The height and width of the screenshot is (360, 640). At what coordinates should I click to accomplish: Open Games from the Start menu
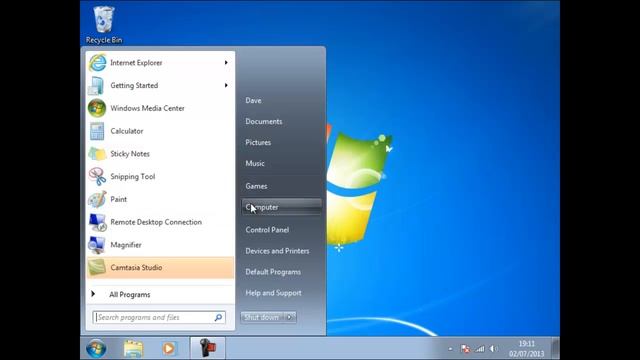pos(256,186)
